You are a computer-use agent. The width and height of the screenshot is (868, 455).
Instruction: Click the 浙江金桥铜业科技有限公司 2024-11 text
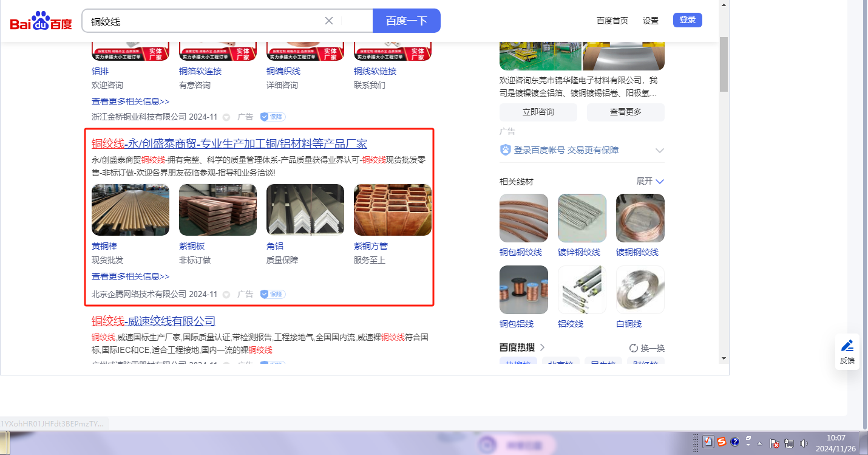coord(154,117)
